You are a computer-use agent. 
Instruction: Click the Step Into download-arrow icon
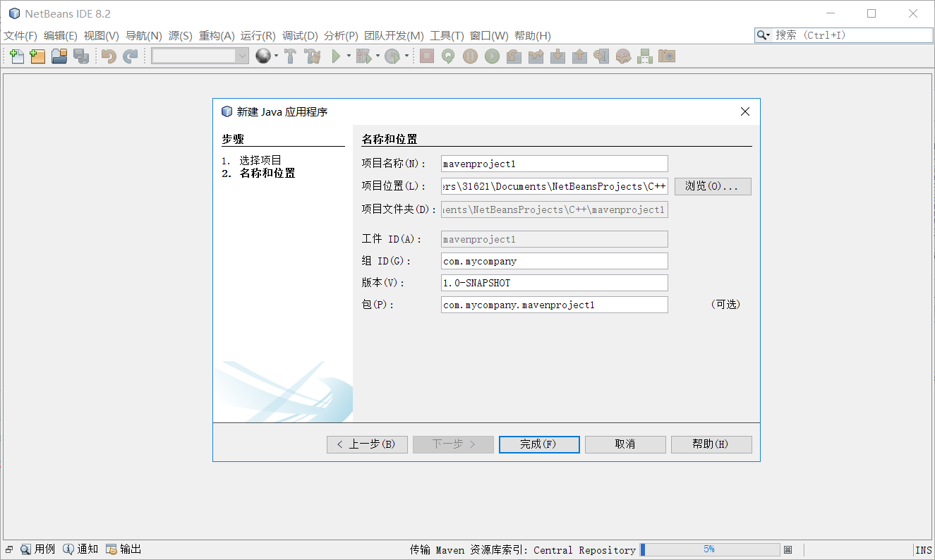pyautogui.click(x=557, y=56)
